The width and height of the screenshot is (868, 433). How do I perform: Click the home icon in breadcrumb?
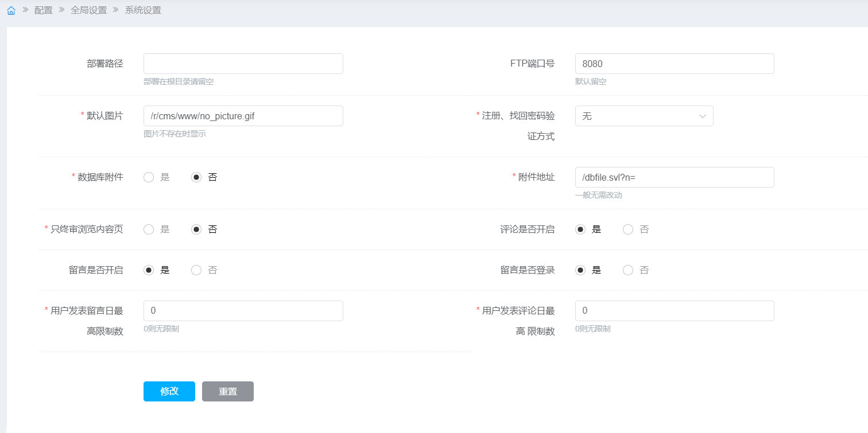click(x=11, y=10)
